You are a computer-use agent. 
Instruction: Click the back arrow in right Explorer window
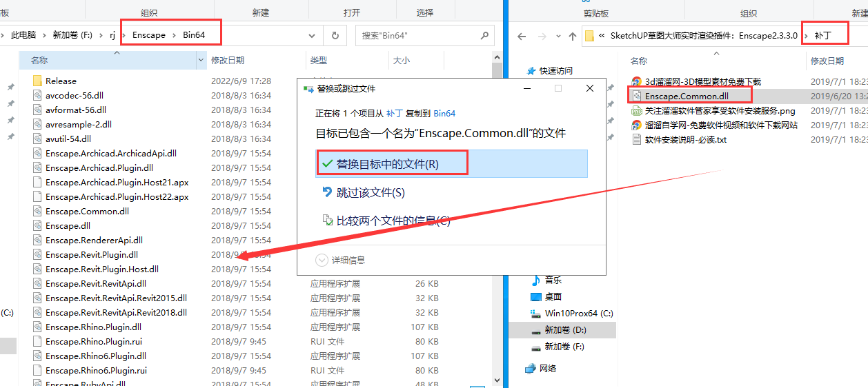522,36
